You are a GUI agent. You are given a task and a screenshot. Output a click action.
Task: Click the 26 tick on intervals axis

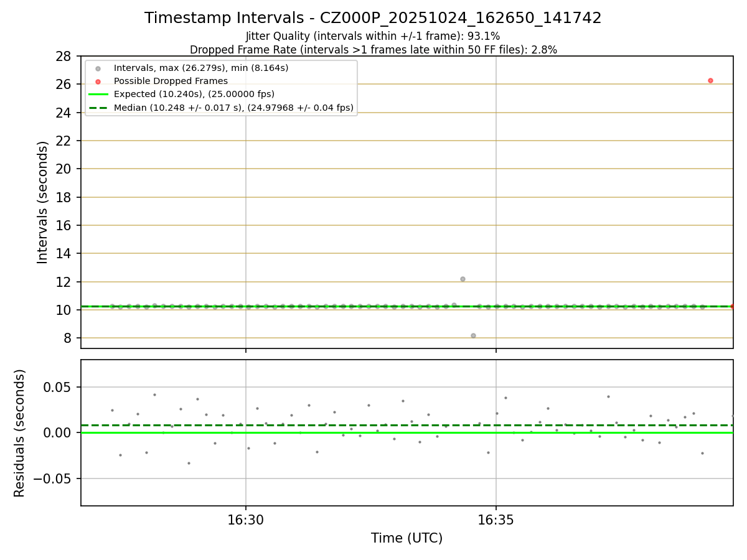pyautogui.click(x=63, y=85)
